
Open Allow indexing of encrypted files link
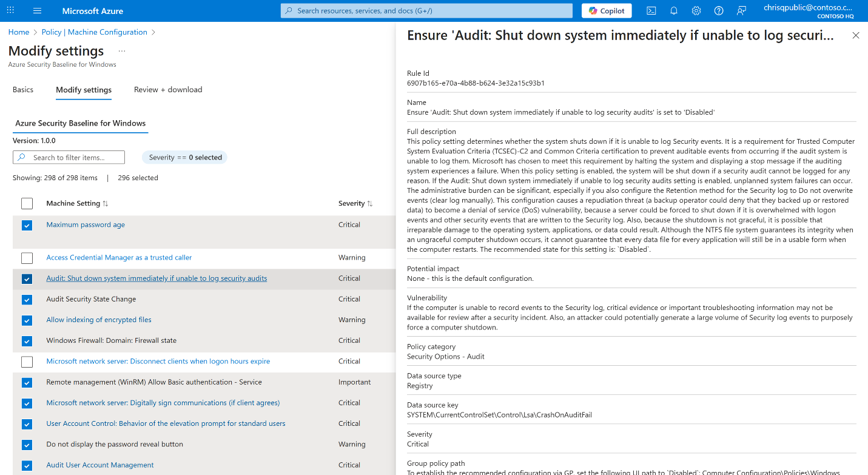pyautogui.click(x=99, y=320)
